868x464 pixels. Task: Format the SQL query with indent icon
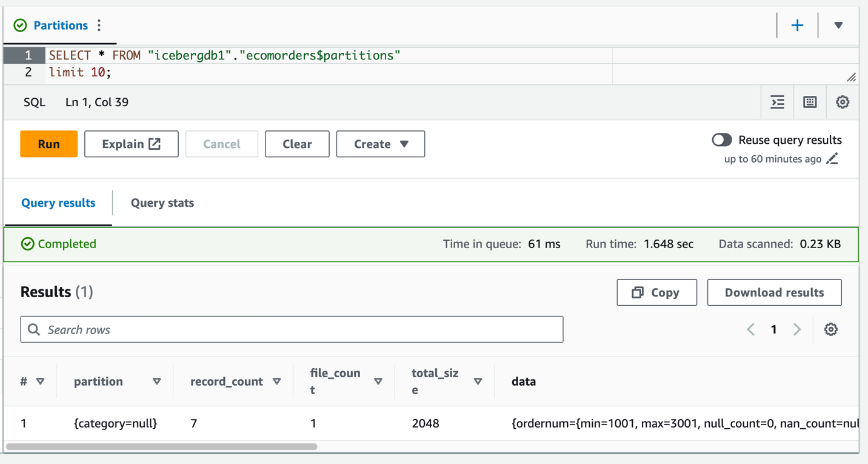(x=777, y=103)
